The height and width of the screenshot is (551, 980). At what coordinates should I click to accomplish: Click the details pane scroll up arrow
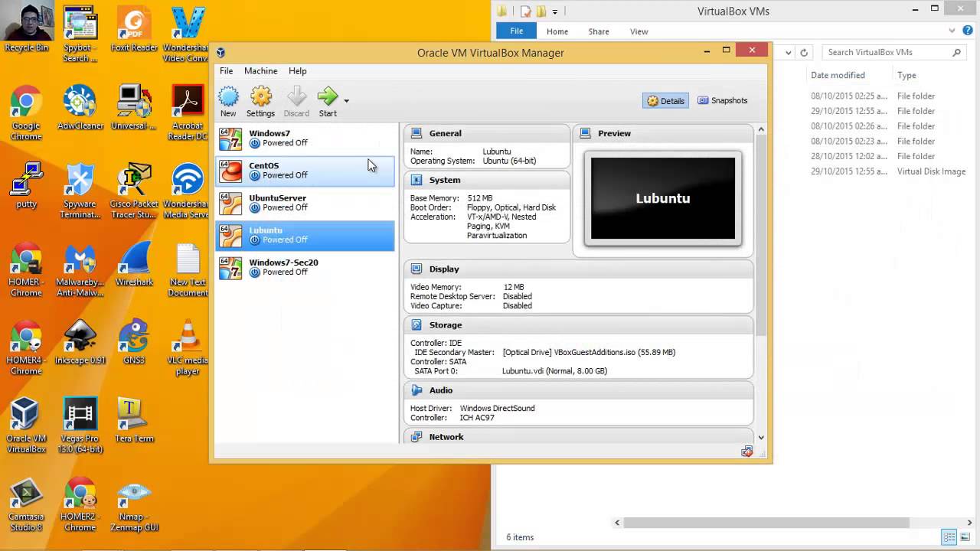pos(761,129)
